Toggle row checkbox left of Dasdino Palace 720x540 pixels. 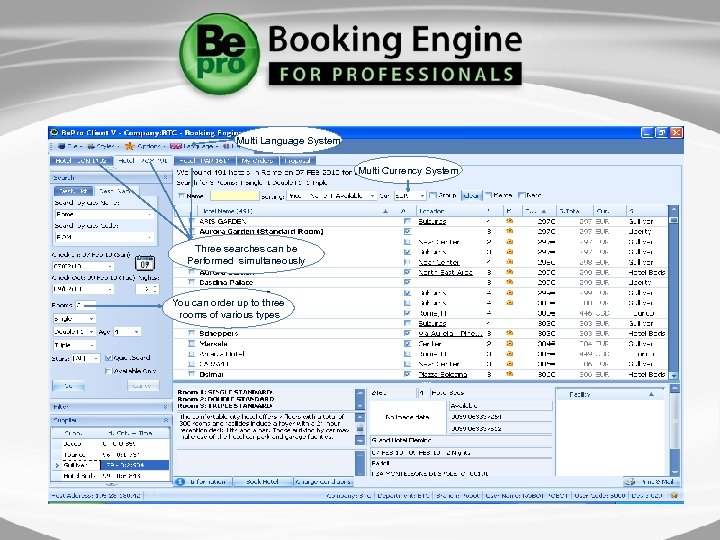coord(191,282)
